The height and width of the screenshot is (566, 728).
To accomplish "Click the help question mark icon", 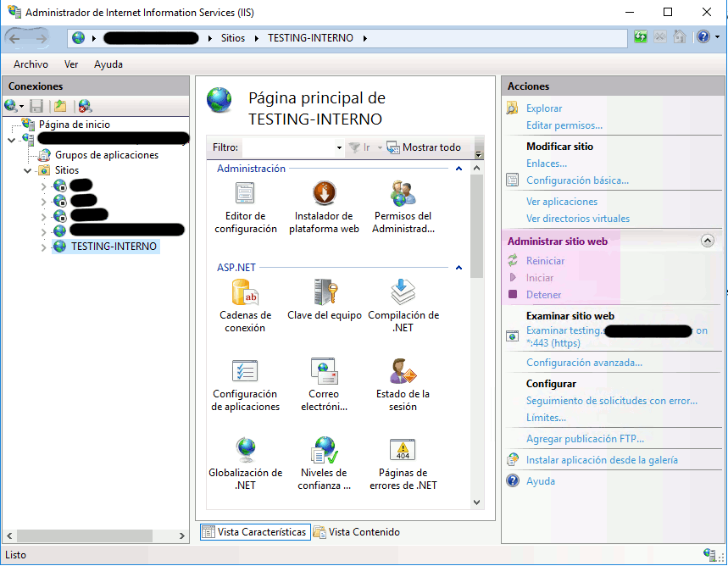I will [703, 36].
